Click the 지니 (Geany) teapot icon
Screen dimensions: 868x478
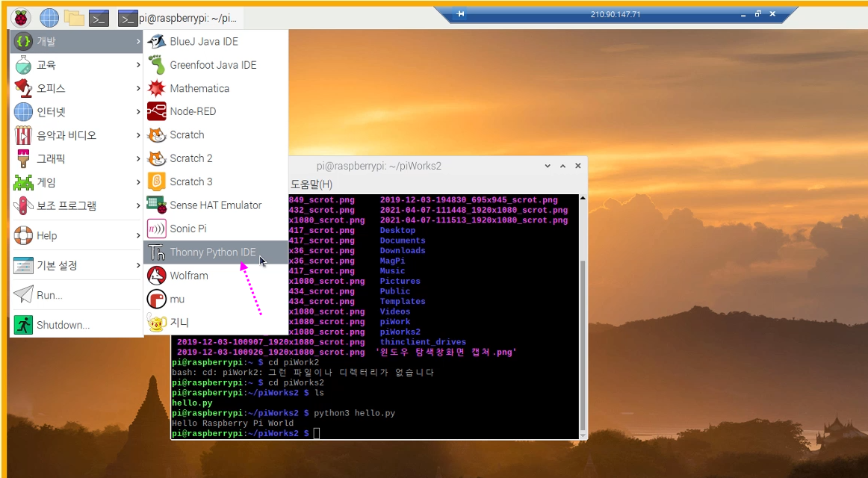coord(157,323)
